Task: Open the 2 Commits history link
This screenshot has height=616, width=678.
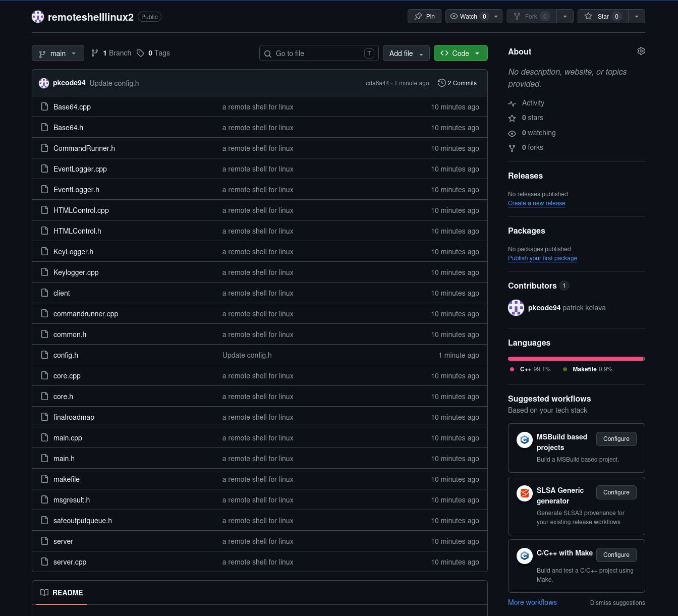Action: tap(457, 83)
